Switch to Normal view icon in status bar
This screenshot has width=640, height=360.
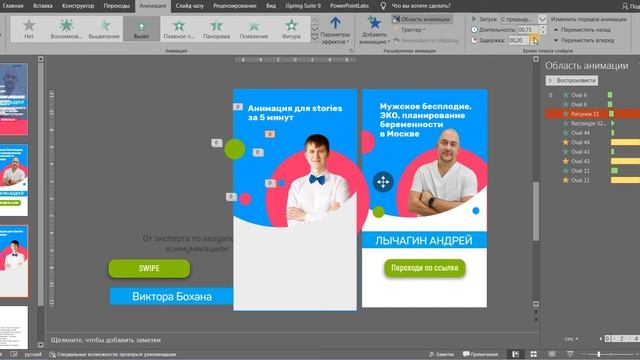pyautogui.click(x=516, y=354)
